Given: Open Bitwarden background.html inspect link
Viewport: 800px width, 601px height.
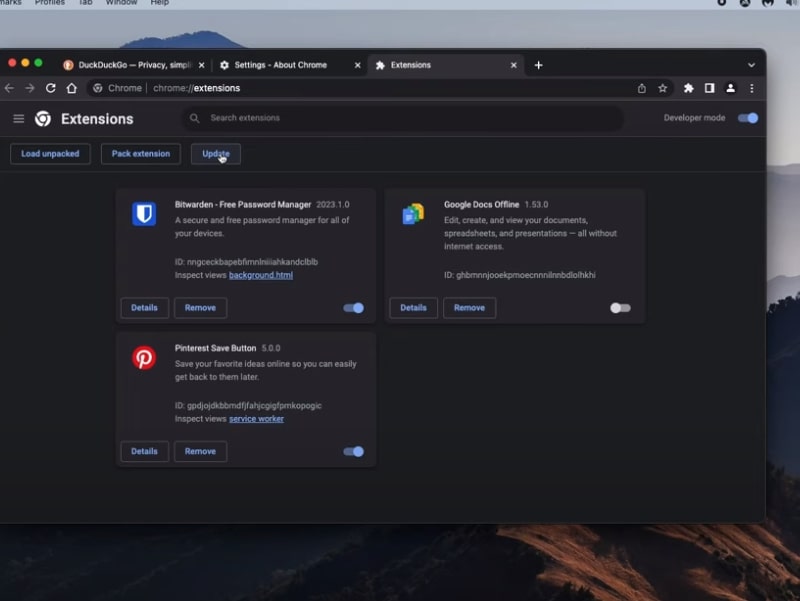Looking at the screenshot, I should [x=261, y=275].
